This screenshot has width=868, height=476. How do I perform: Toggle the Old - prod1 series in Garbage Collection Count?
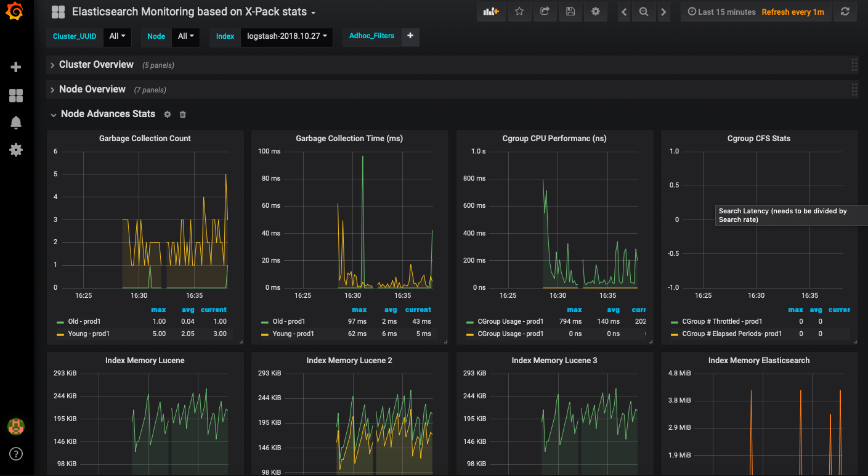pos(83,321)
